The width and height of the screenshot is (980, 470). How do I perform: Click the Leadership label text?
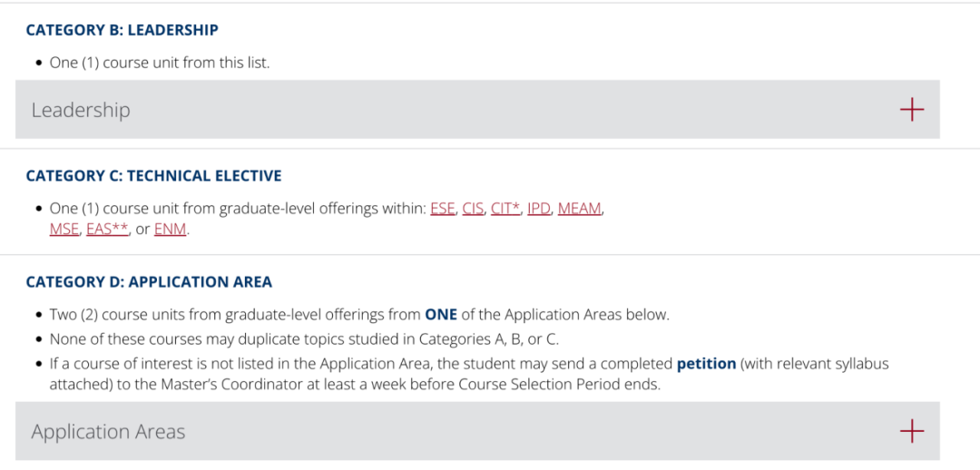tap(81, 110)
